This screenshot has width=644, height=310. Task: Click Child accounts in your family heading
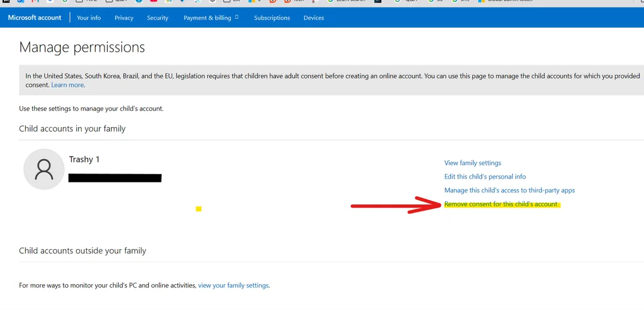point(72,128)
